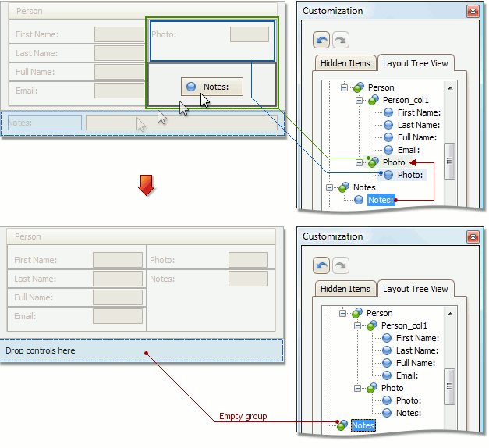Click Notes field in lower form
This screenshot has width=489, height=448.
(x=248, y=279)
